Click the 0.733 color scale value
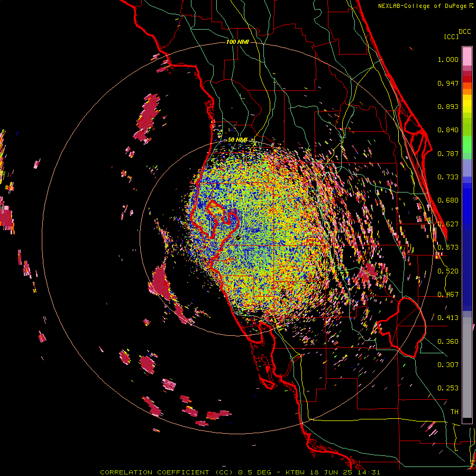This screenshot has width=476, height=476. click(448, 177)
